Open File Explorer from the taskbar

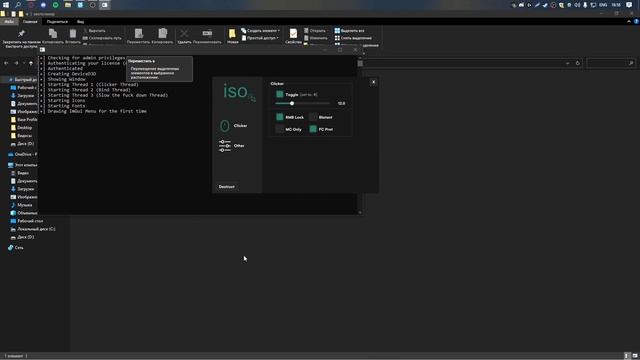68,5
